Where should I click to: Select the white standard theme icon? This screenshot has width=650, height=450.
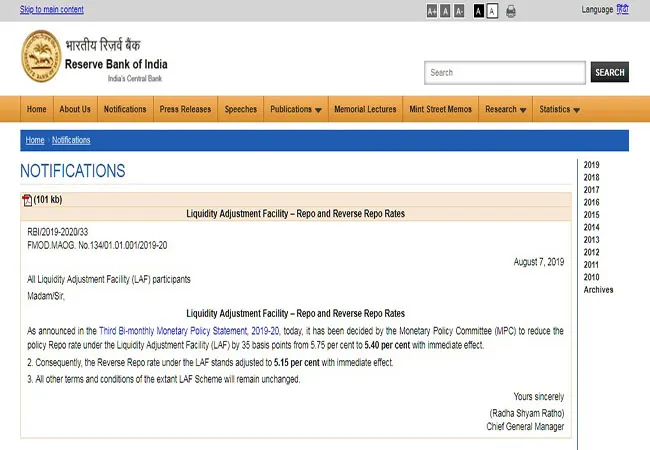pos(492,11)
